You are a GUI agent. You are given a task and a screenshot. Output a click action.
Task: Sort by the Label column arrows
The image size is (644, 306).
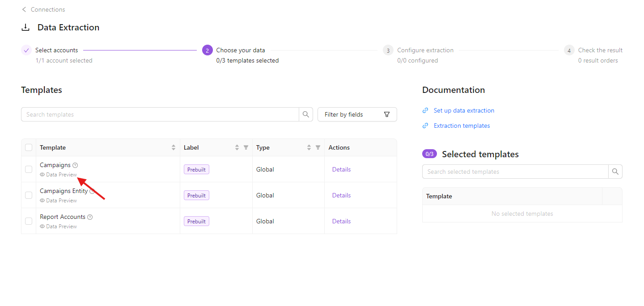pos(237,147)
